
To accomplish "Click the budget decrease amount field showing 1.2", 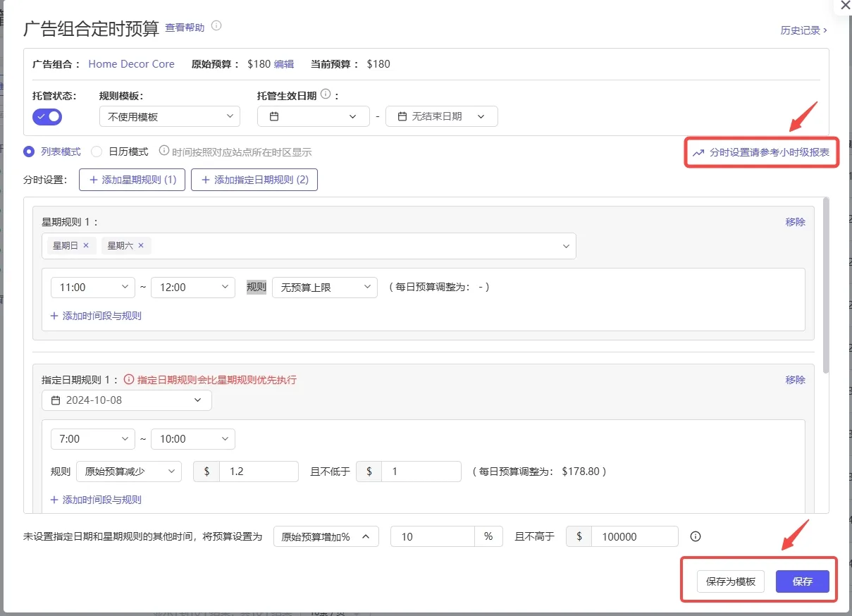I will 259,472.
